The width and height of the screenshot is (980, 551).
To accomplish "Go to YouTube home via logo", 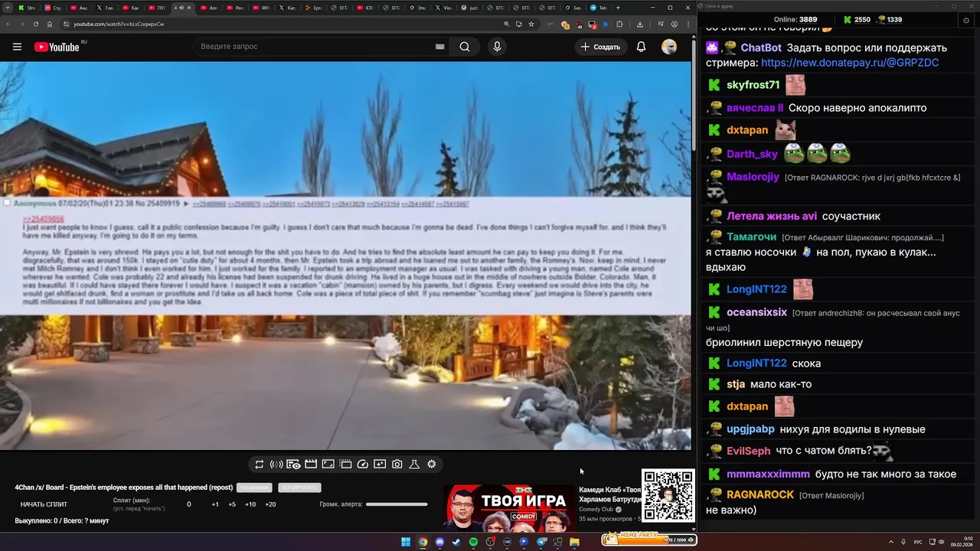I will (57, 47).
